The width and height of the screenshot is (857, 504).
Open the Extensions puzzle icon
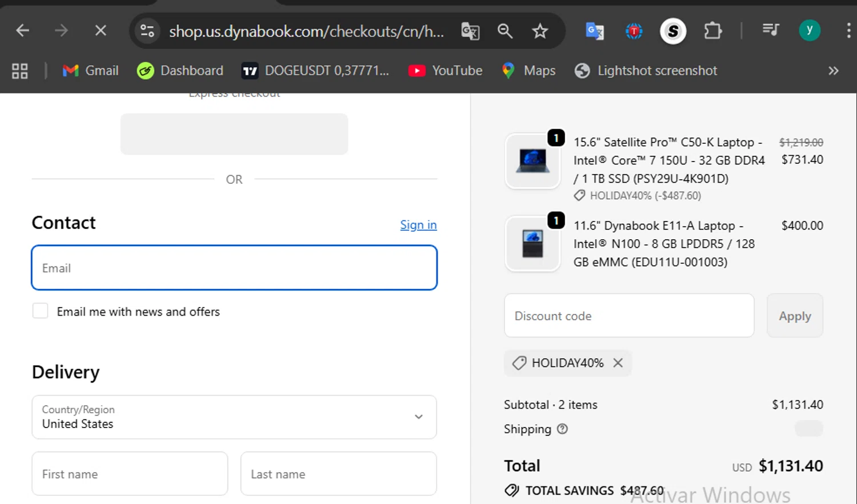click(713, 30)
